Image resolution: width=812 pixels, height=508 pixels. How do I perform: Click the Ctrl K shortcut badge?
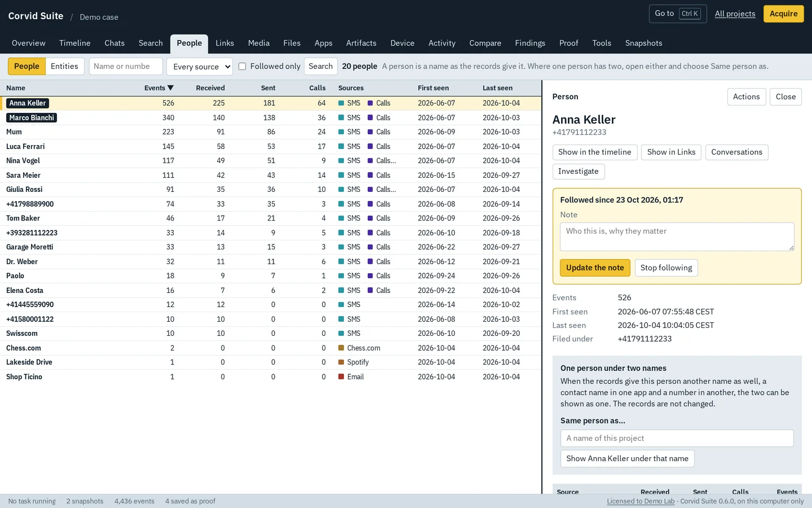pos(690,14)
